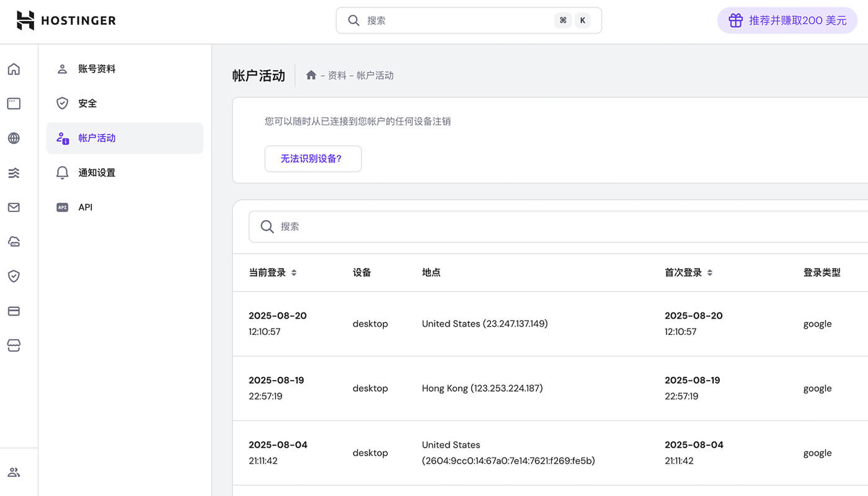Click google login type in 2025-08-20 row
This screenshot has width=868, height=496.
tap(818, 324)
